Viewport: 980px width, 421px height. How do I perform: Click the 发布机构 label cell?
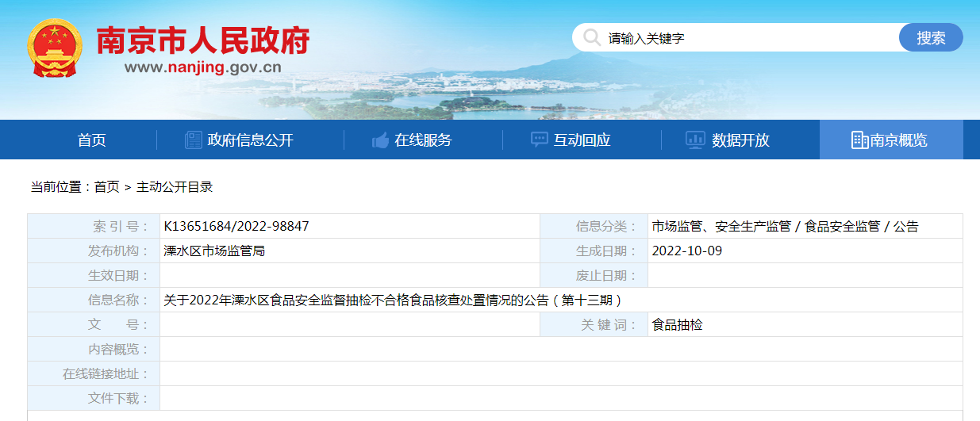[x=94, y=251]
